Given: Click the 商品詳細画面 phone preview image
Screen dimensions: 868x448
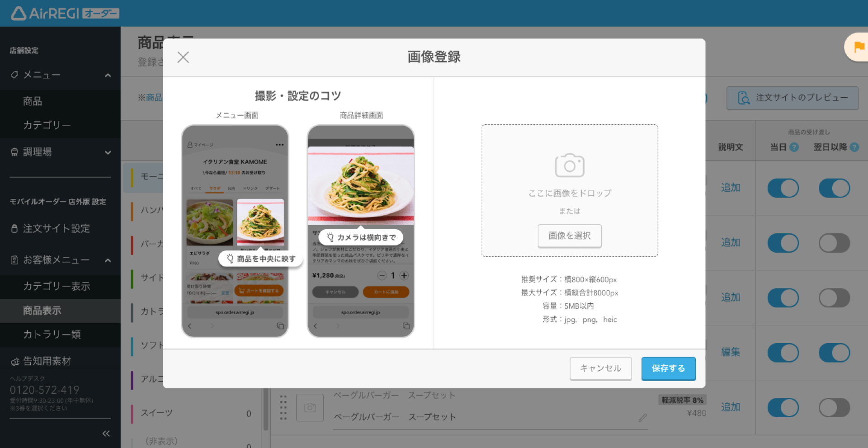Looking at the screenshot, I should 361,231.
